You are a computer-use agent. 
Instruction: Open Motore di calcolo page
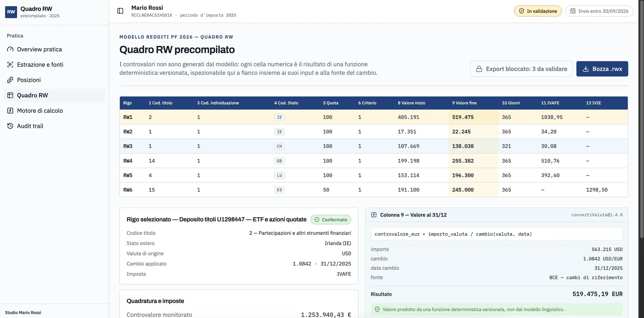(54, 110)
